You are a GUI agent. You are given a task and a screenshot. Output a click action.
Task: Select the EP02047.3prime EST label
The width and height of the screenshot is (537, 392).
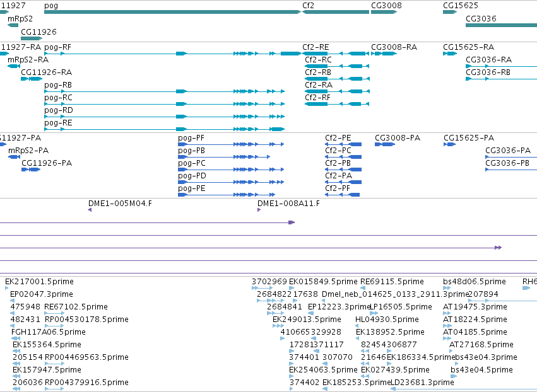(x=42, y=294)
